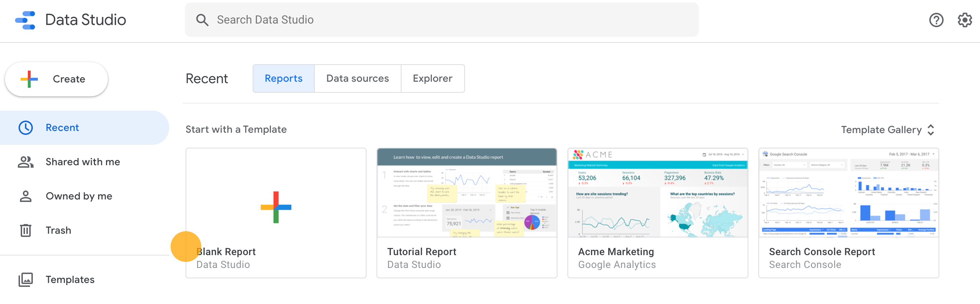The image size is (980, 304).
Task: Open the Acme Marketing thumbnail
Action: [x=658, y=193]
